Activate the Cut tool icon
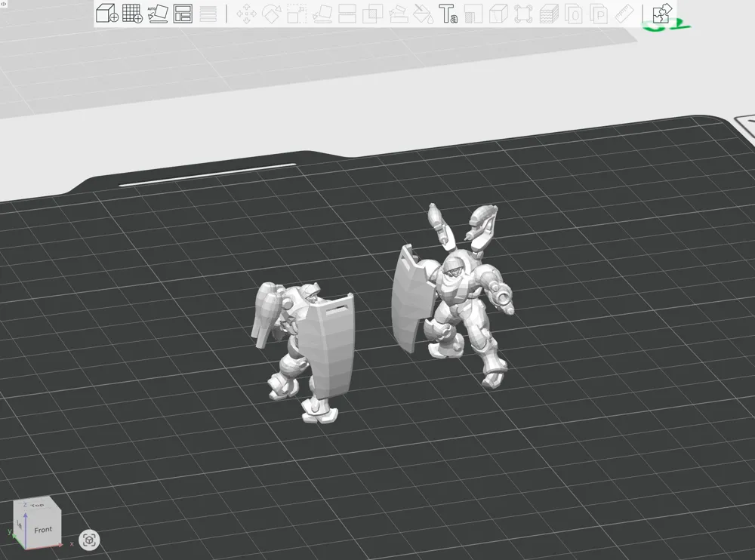Viewport: 755px width, 560px height. click(347, 14)
